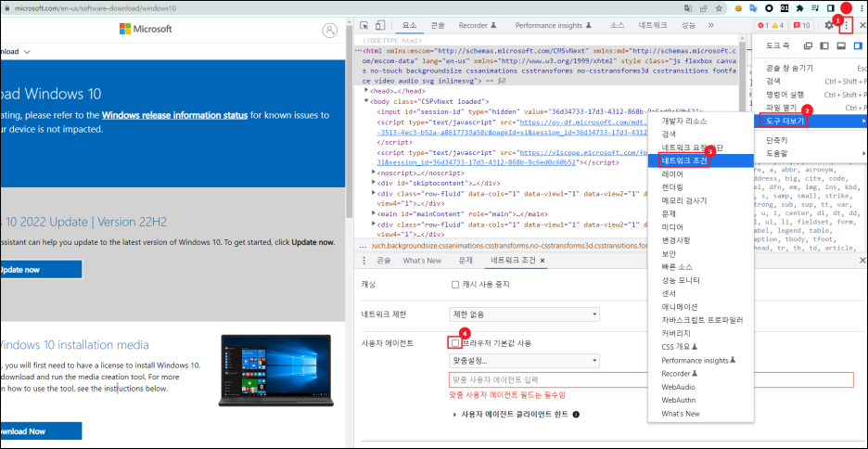868x449 pixels.
Task: Click info icon beside 사용자 에이전트 클라이언트 힌트
Action: point(576,414)
